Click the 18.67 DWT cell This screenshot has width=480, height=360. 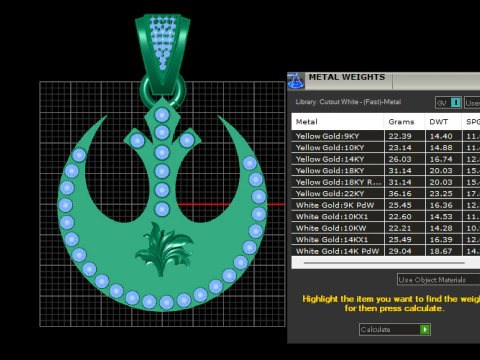pyautogui.click(x=444, y=251)
